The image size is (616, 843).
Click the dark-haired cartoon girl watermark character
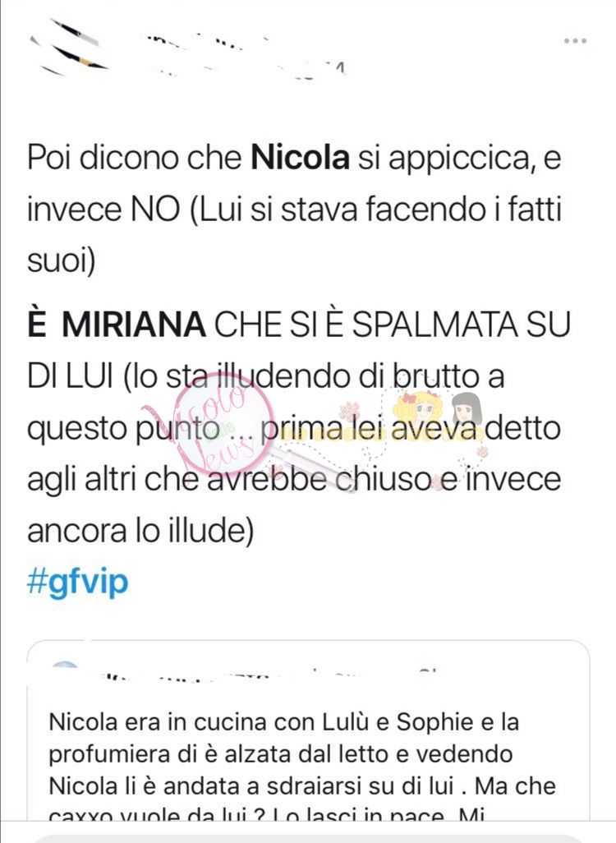point(466,408)
